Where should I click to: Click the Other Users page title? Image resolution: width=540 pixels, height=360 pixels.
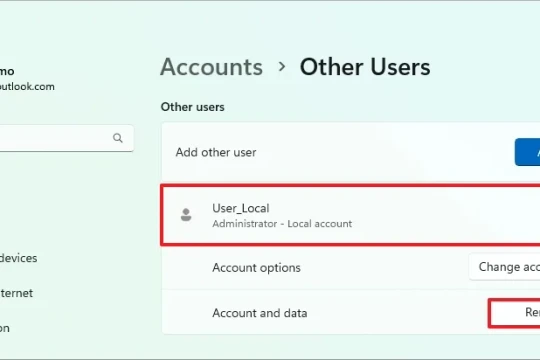365,67
